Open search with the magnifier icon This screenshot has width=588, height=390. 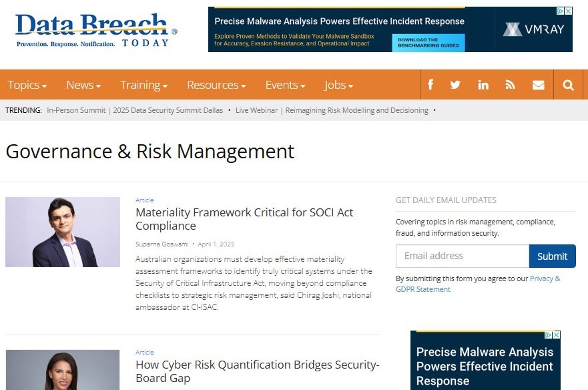click(x=568, y=85)
